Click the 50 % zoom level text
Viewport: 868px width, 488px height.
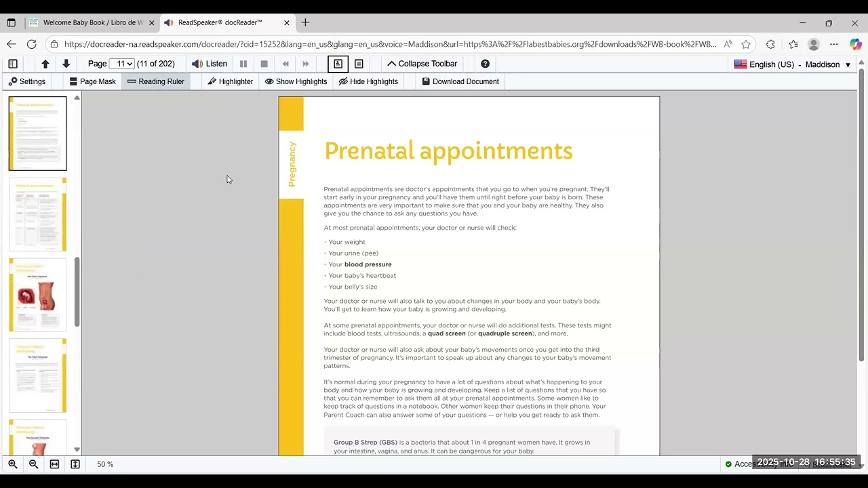click(105, 464)
